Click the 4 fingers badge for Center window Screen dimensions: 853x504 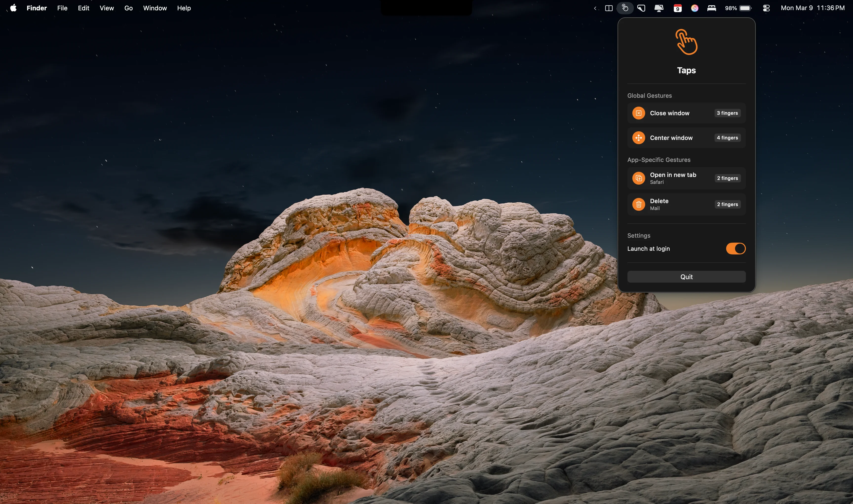click(x=727, y=138)
